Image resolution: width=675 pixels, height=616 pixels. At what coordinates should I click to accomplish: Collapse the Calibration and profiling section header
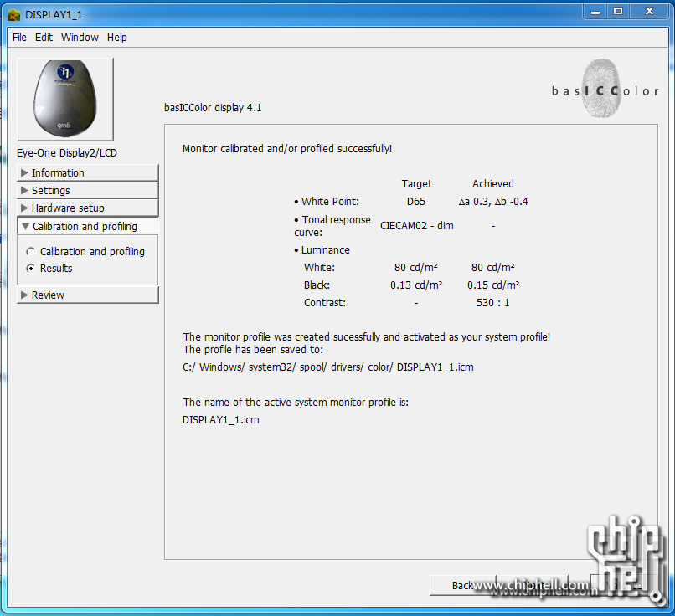(87, 226)
